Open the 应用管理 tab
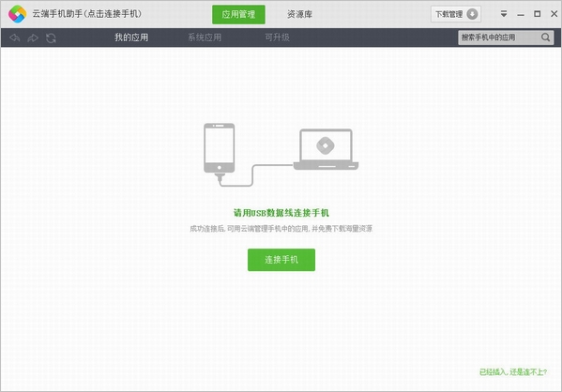This screenshot has width=562, height=392. 238,15
